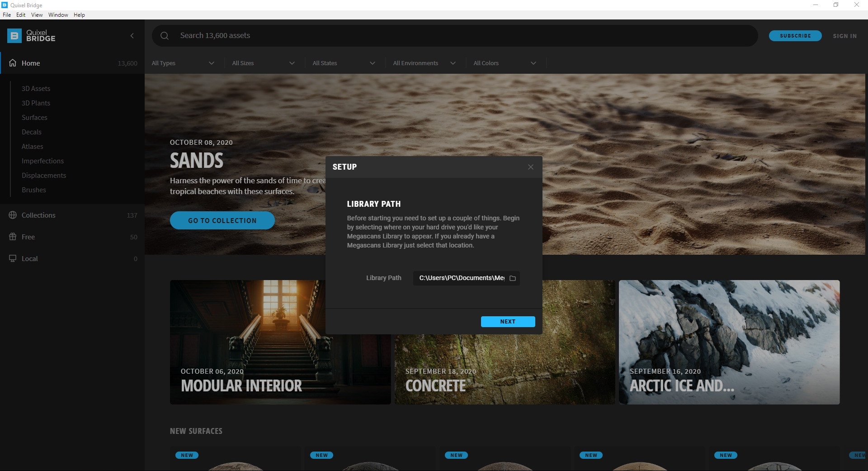Dismiss the Setup dialog with the X
This screenshot has height=471, width=868.
point(530,167)
